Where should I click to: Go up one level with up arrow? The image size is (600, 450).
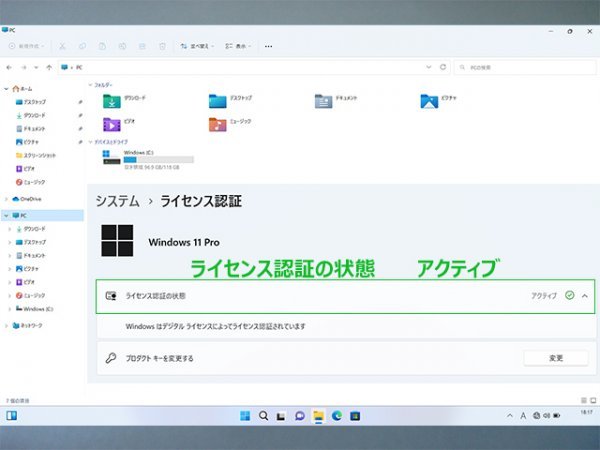49,67
